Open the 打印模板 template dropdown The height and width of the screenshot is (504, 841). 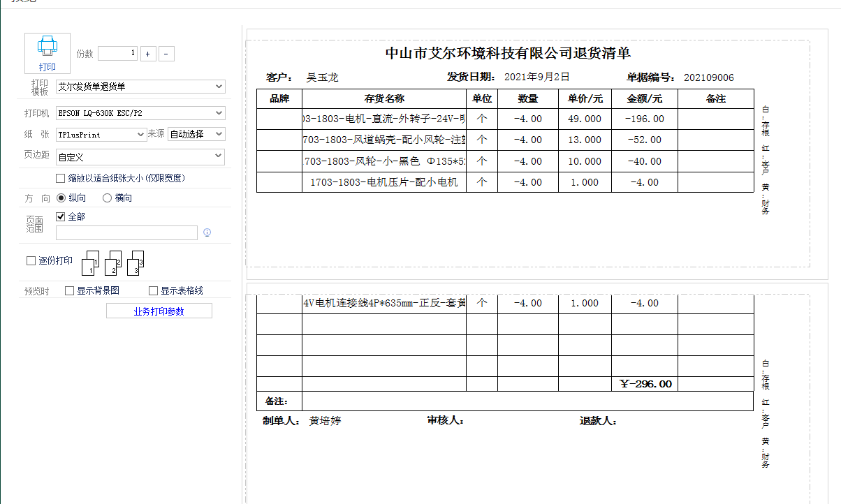click(x=140, y=87)
